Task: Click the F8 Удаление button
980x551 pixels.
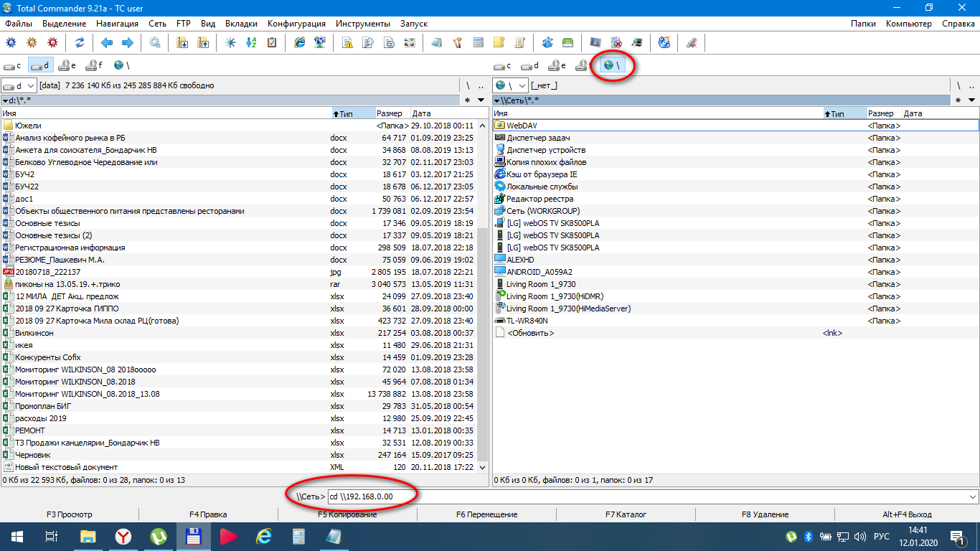Action: click(x=765, y=514)
